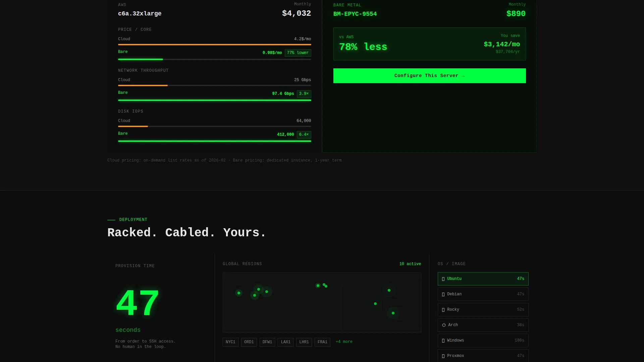Click the 78% less savings text
This screenshot has height=362, width=644.
(363, 47)
